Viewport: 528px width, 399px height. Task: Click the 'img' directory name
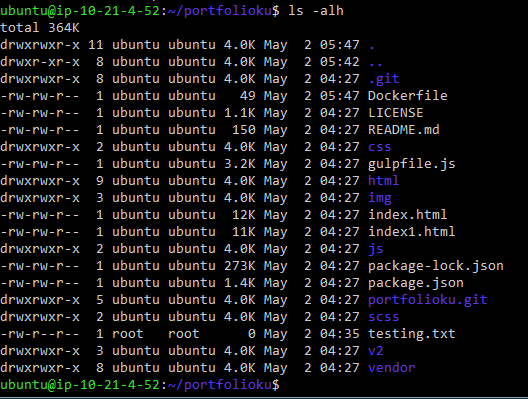pos(380,198)
